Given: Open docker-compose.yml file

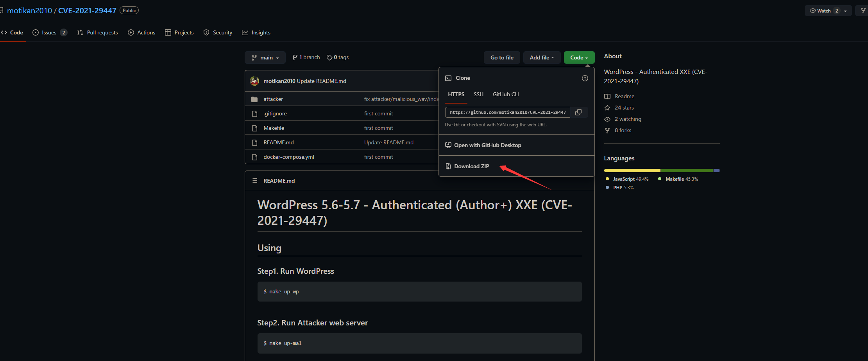Looking at the screenshot, I should (289, 157).
